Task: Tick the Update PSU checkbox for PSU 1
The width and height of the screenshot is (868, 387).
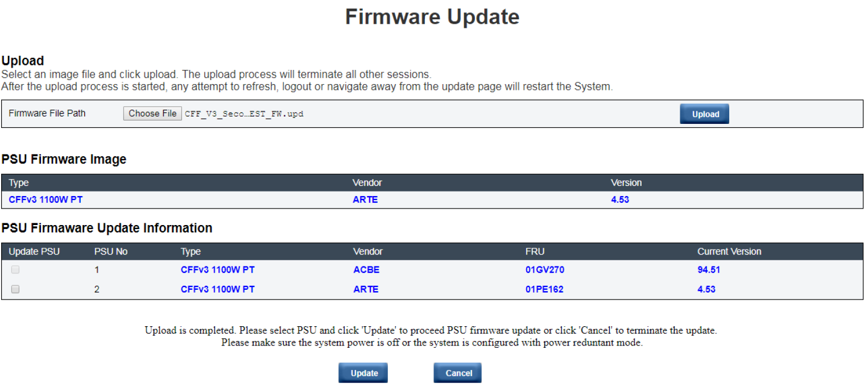Action: 15,270
